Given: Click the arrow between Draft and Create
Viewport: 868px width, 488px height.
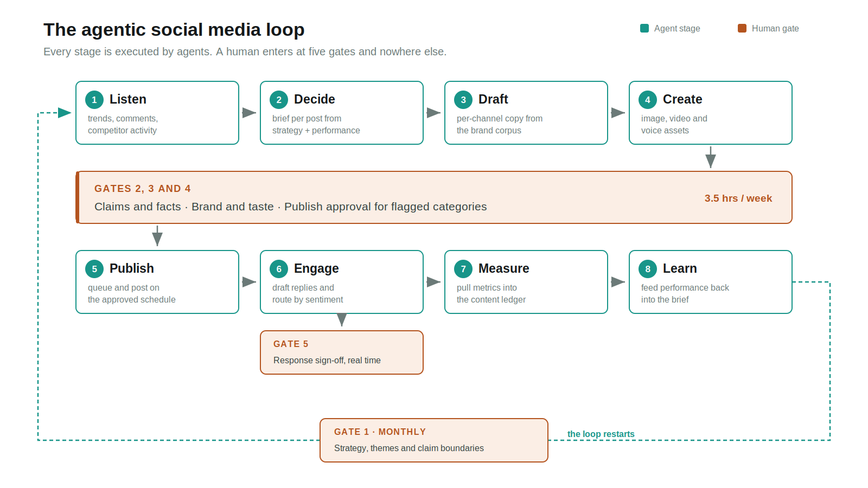Looking at the screenshot, I should pos(618,113).
